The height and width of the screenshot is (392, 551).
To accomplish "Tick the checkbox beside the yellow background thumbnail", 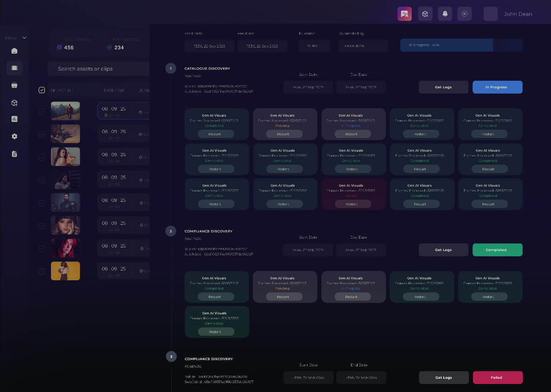I will coord(42,271).
